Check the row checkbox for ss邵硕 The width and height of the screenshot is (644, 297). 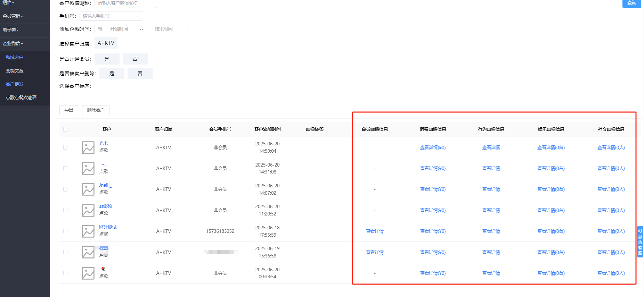pyautogui.click(x=65, y=210)
